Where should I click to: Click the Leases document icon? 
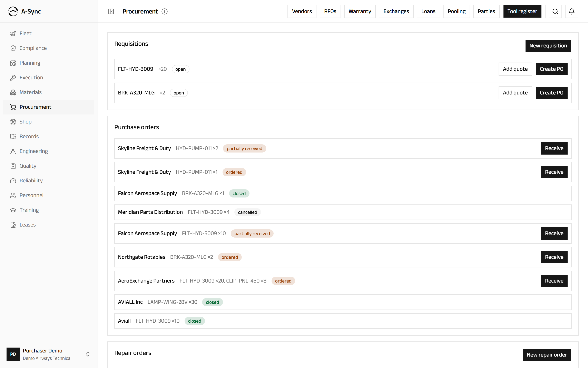coord(13,225)
